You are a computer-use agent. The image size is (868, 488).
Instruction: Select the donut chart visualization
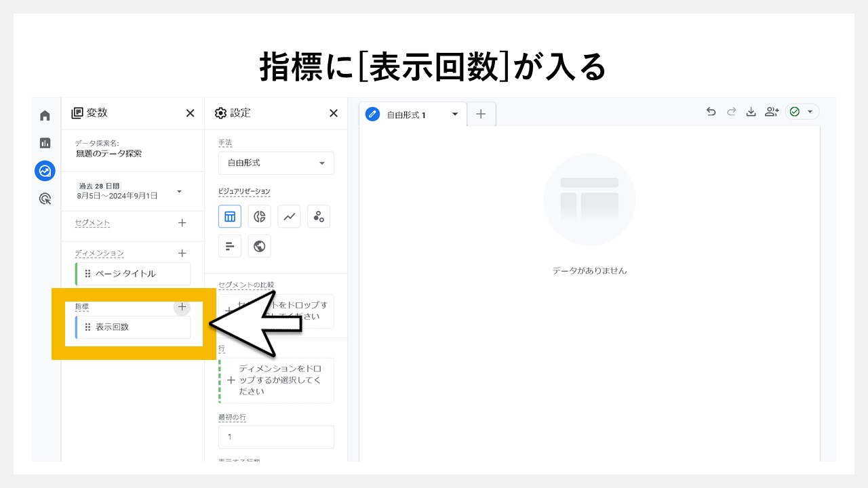259,216
